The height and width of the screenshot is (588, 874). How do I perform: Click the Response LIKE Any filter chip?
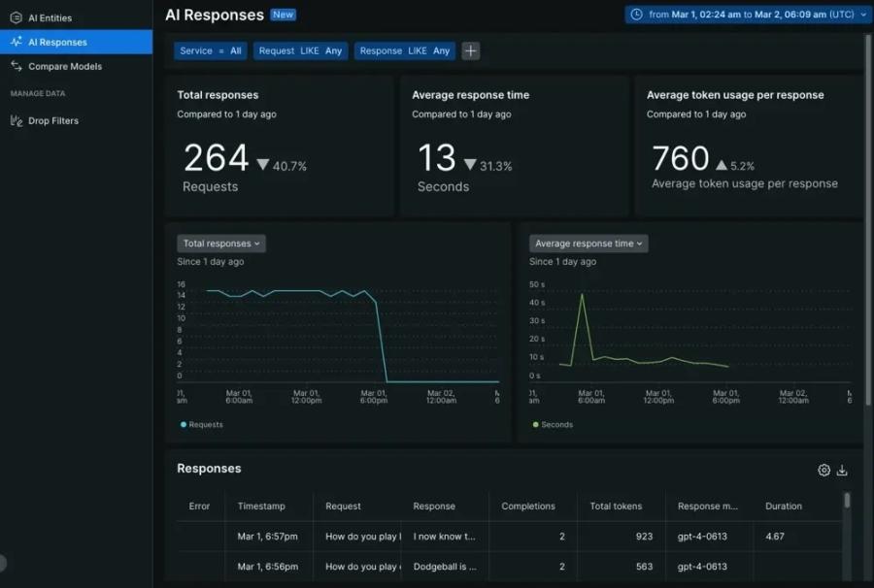click(x=405, y=50)
